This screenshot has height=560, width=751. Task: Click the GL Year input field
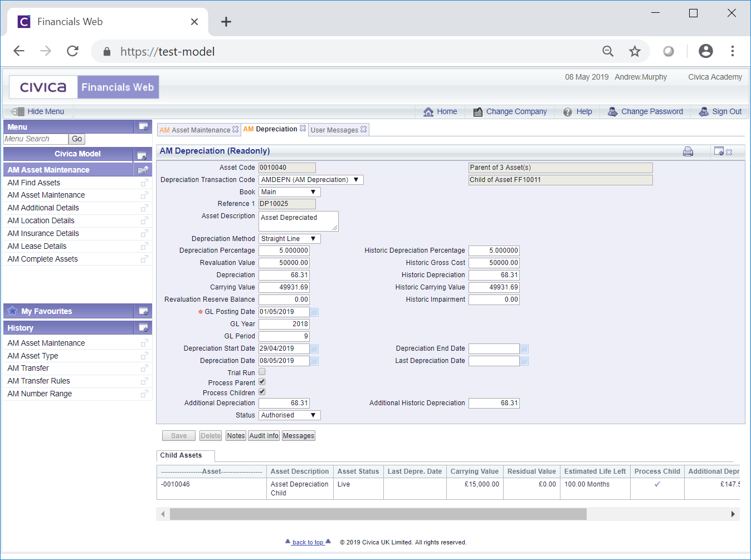point(284,324)
